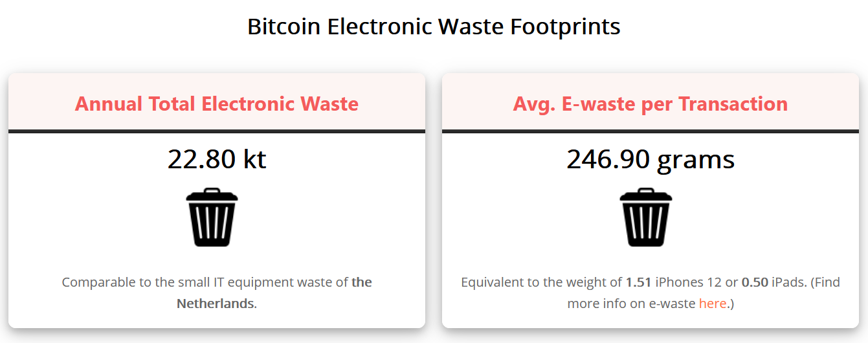
Task: Click the 'Bitcoin Electronic Waste Footprints' title
Action: tap(434, 27)
